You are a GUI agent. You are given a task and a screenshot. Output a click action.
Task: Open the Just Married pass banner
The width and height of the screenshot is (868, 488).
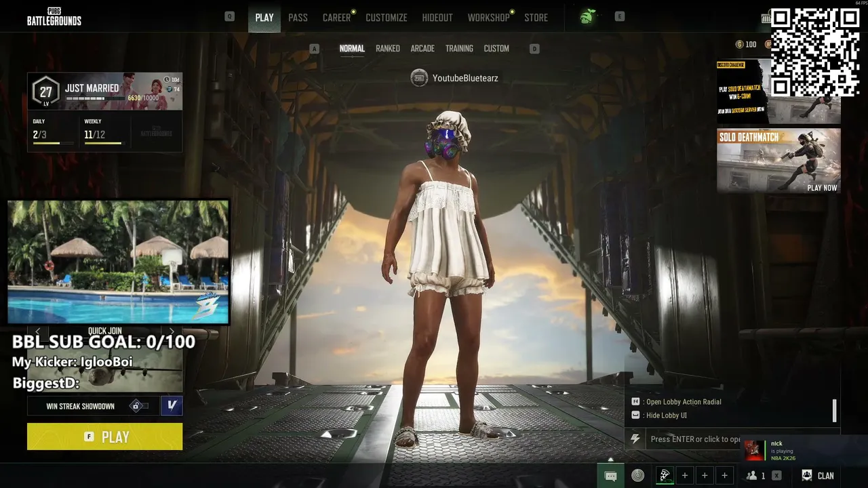(x=104, y=91)
